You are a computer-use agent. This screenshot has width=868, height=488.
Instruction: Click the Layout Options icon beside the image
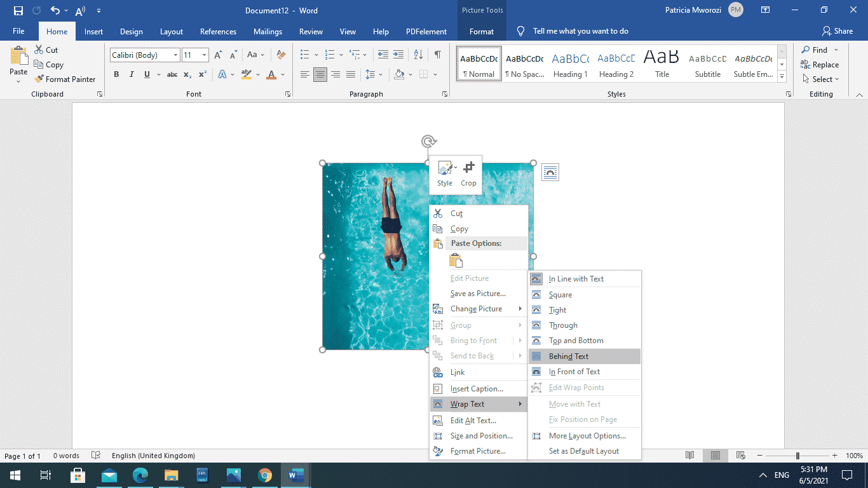click(549, 172)
